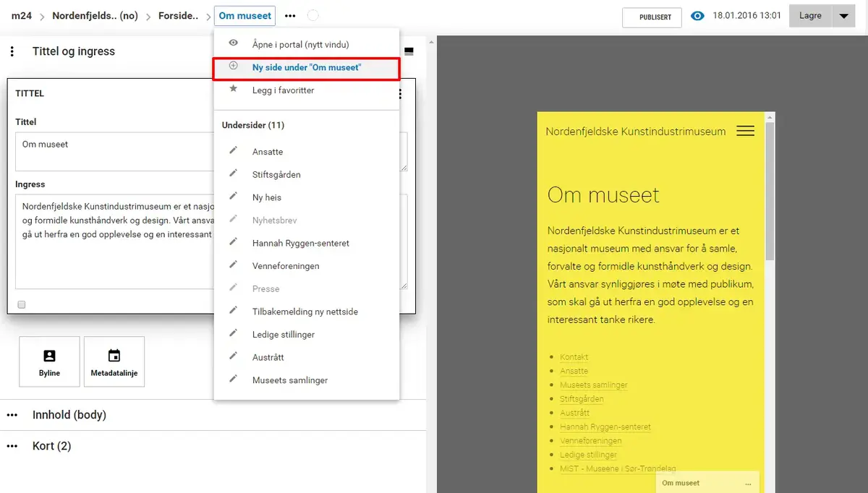This screenshot has width=868, height=493.
Task: Go to the Forside.. breadcrumb
Action: 178,15
